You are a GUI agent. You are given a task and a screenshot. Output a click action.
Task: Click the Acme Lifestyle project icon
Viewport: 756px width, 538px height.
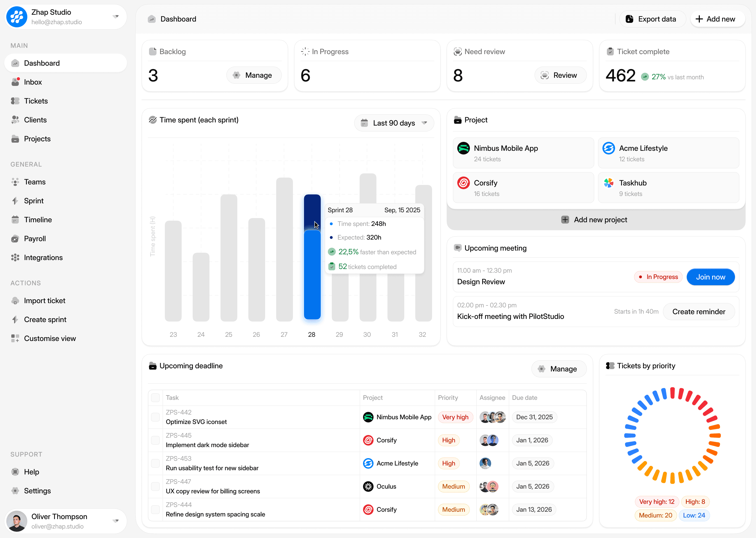coord(608,148)
